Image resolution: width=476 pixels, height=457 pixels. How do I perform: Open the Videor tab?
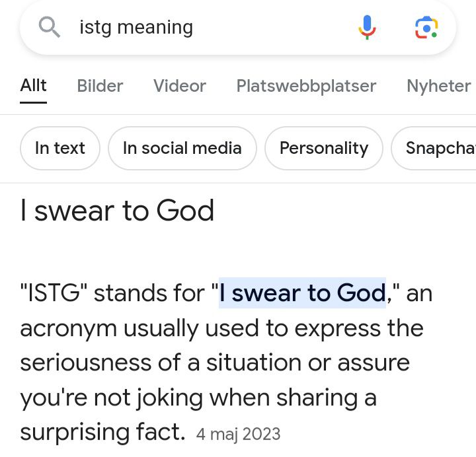(x=180, y=86)
